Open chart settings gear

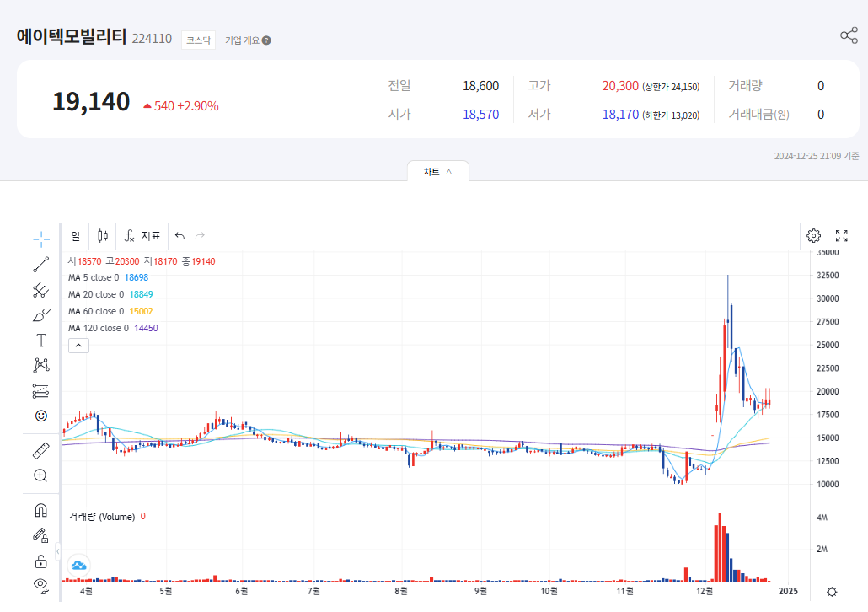pos(813,236)
